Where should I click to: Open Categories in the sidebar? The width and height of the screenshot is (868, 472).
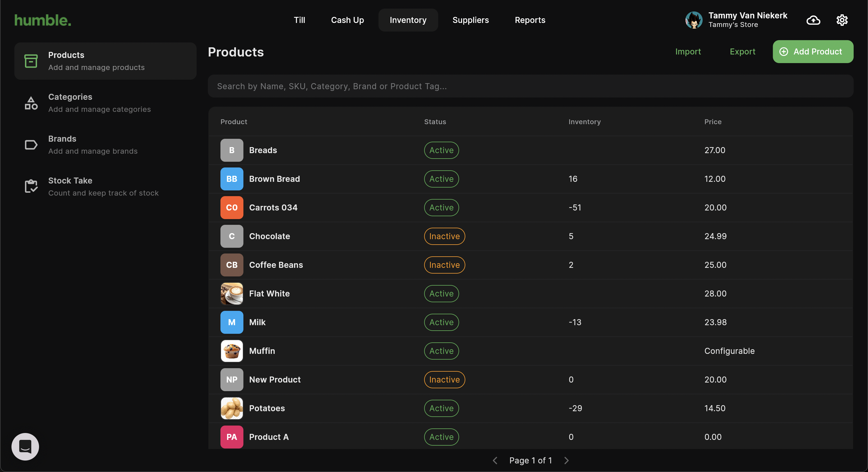pos(105,103)
